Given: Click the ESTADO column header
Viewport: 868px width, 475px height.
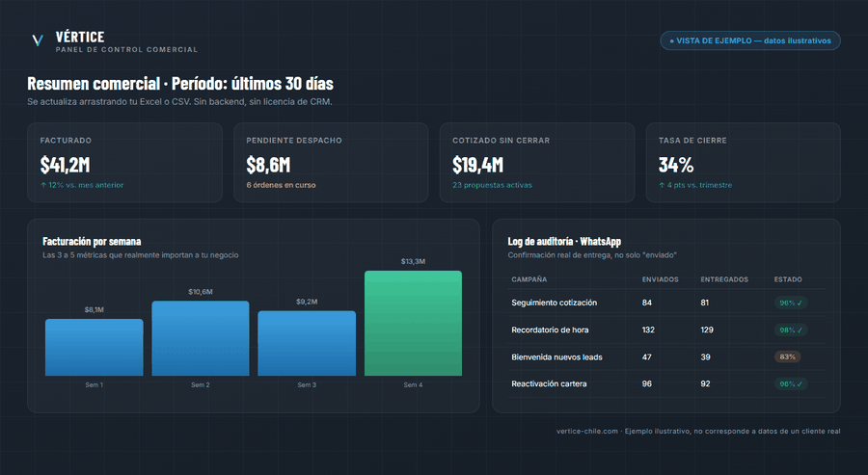Looking at the screenshot, I should 788,279.
